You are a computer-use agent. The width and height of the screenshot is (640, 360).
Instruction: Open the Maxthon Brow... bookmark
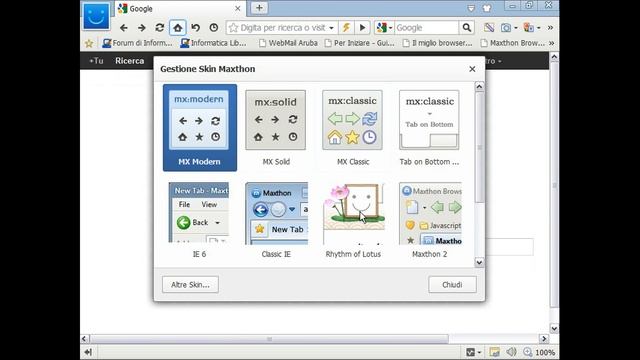point(513,43)
